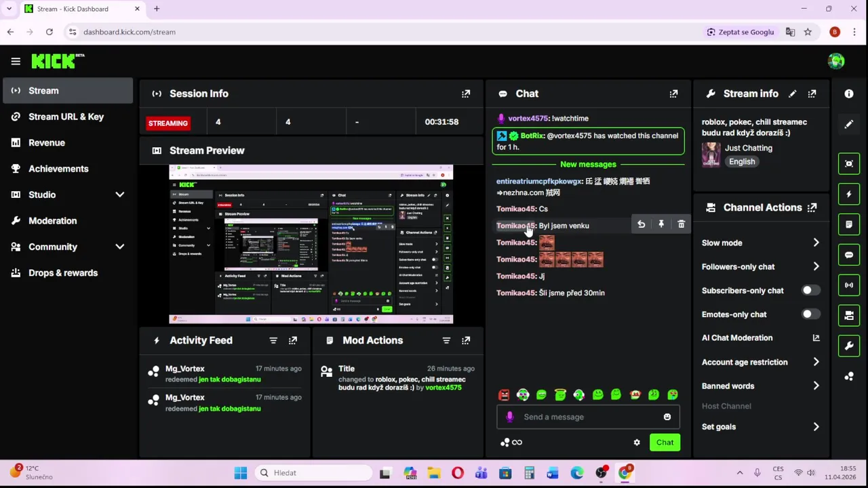This screenshot has height=488, width=868.
Task: Toggle Stream Preview widget in right sidebar
Action: tap(849, 163)
